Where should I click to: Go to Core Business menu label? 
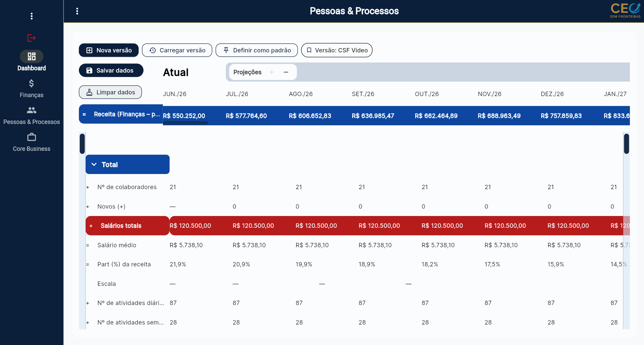32,149
